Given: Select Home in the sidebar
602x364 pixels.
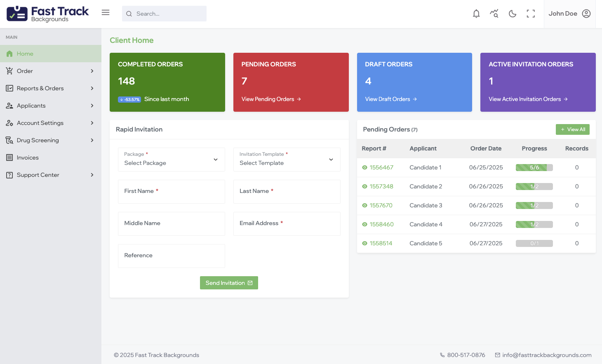Looking at the screenshot, I should pyautogui.click(x=24, y=54).
